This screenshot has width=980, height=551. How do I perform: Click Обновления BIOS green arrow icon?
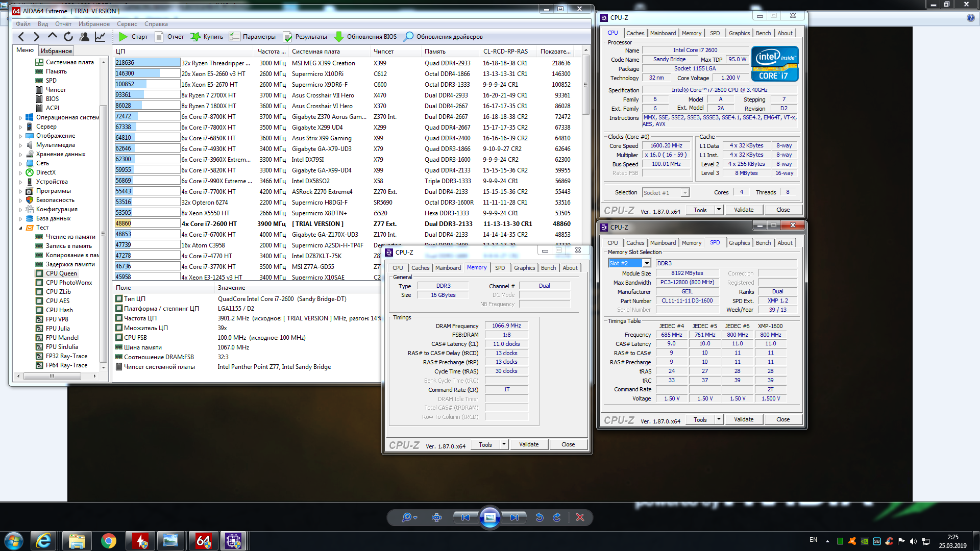point(338,37)
